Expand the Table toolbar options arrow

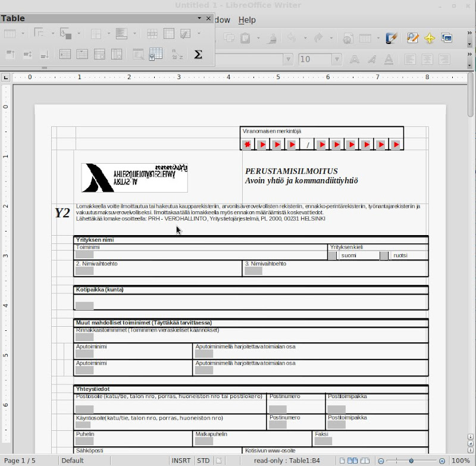[x=199, y=18]
